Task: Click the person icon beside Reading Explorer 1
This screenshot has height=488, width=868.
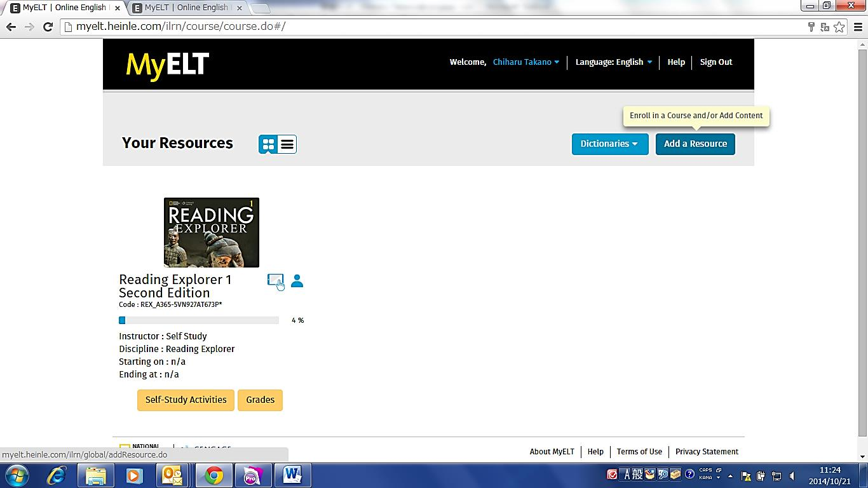Action: click(x=297, y=280)
